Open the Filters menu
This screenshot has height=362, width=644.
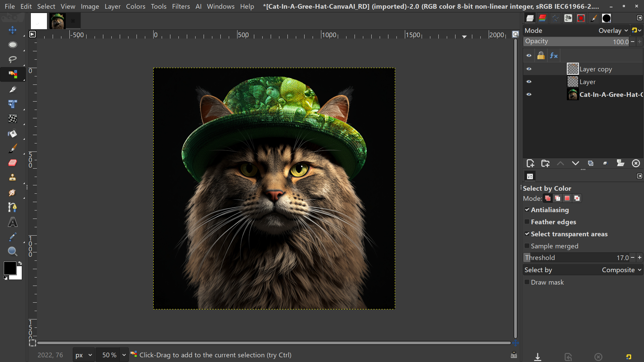181,6
